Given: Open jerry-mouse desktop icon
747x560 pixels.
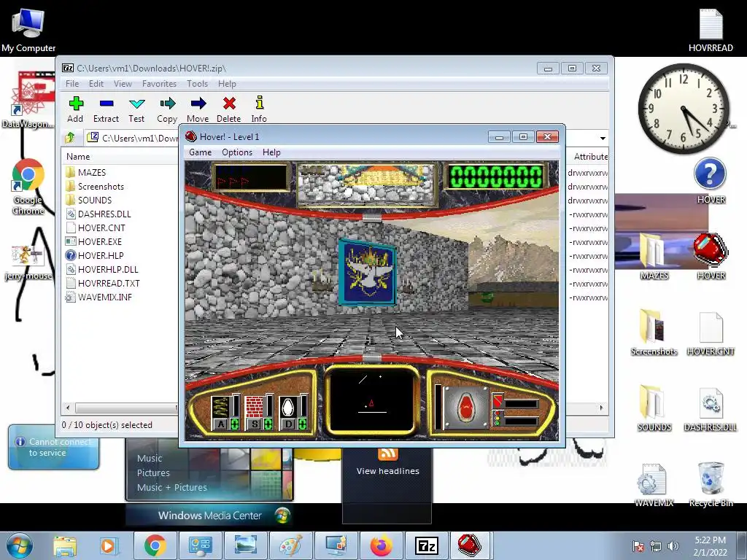Looking at the screenshot, I should pyautogui.click(x=28, y=262).
